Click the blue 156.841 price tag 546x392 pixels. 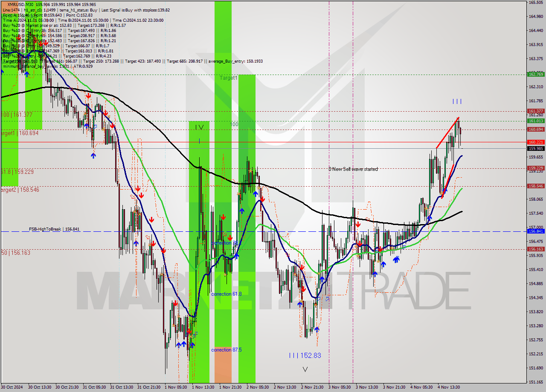[536, 231]
